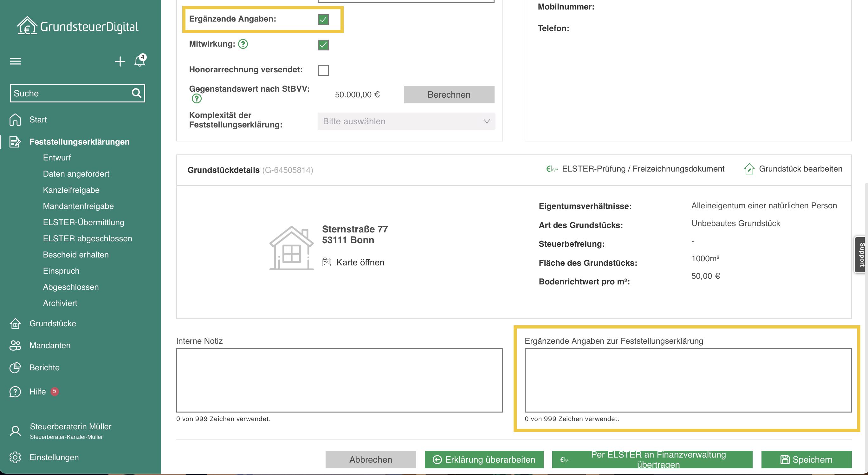Toggle the Mitwirkung checkbox

[x=323, y=45]
